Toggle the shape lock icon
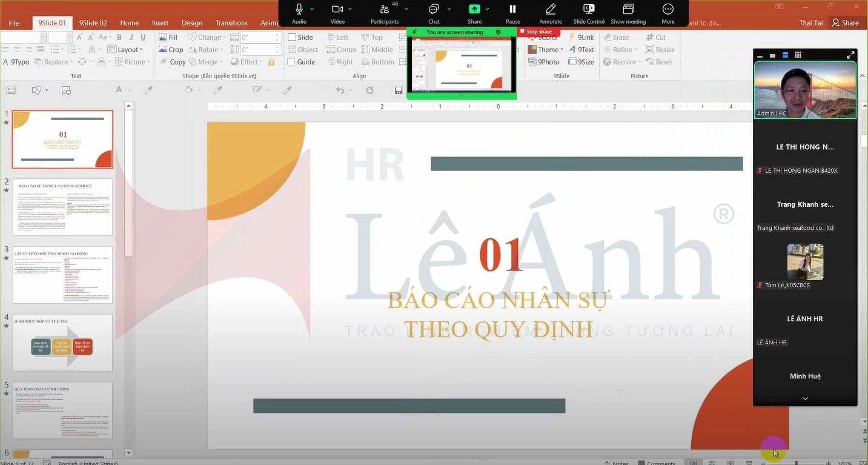 tap(271, 62)
